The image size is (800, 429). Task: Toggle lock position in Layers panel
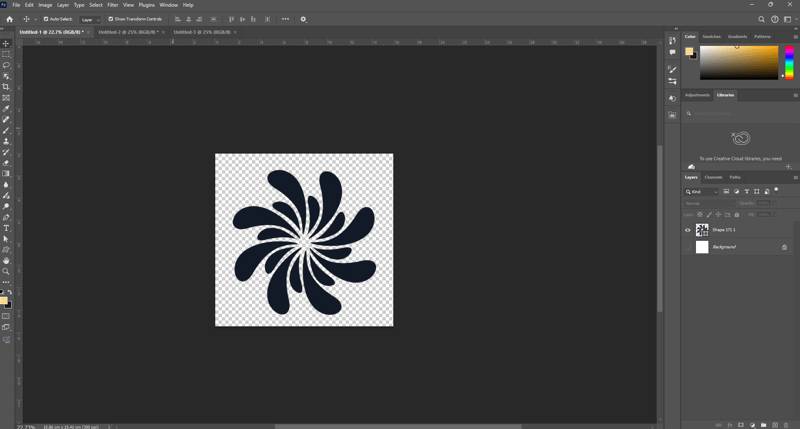(718, 215)
